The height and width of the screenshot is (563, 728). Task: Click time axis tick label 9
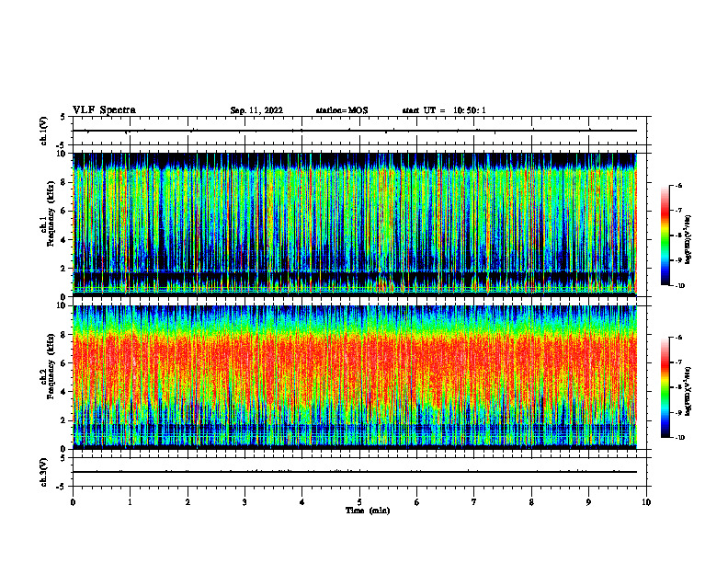[x=588, y=502]
